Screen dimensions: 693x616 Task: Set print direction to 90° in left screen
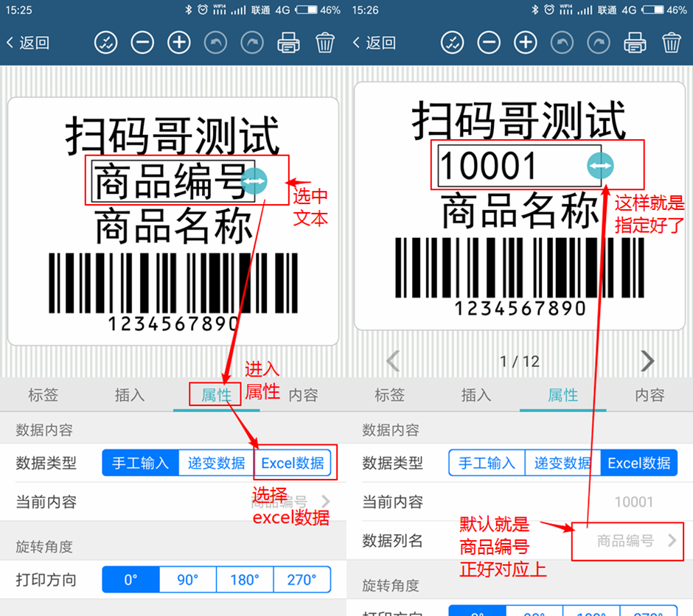coord(188,579)
